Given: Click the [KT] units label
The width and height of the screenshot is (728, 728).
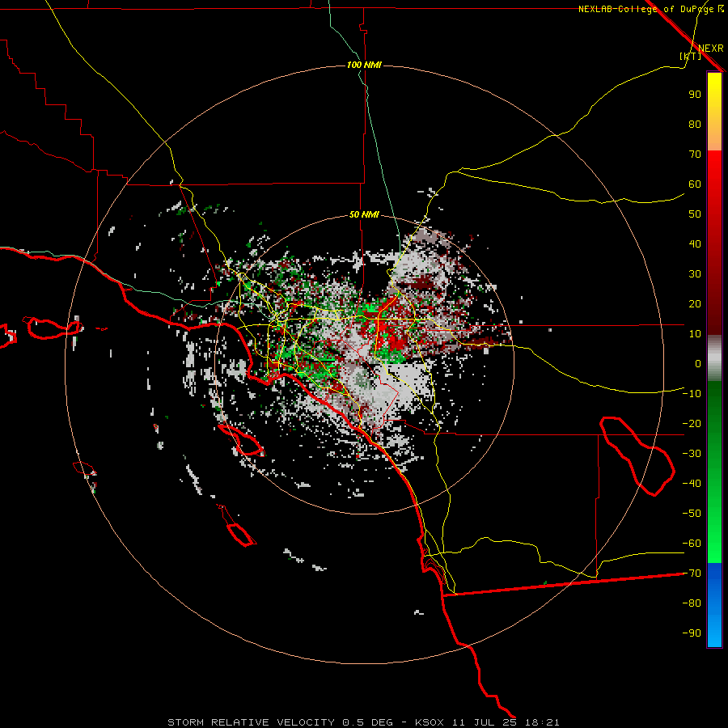Looking at the screenshot, I should [690, 56].
